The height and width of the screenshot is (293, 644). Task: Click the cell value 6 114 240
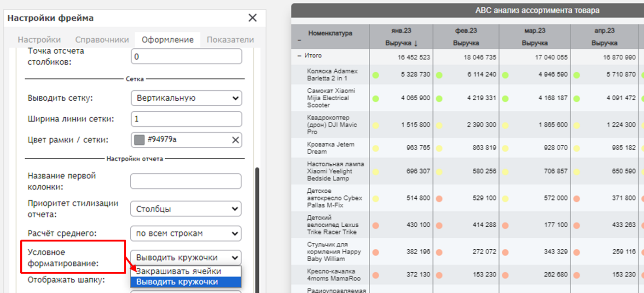482,75
